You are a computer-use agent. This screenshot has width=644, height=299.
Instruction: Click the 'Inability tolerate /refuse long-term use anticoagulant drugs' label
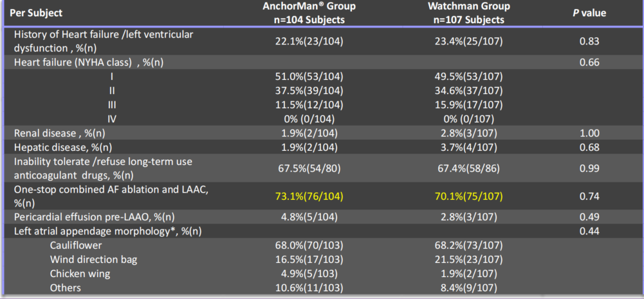coord(103,168)
